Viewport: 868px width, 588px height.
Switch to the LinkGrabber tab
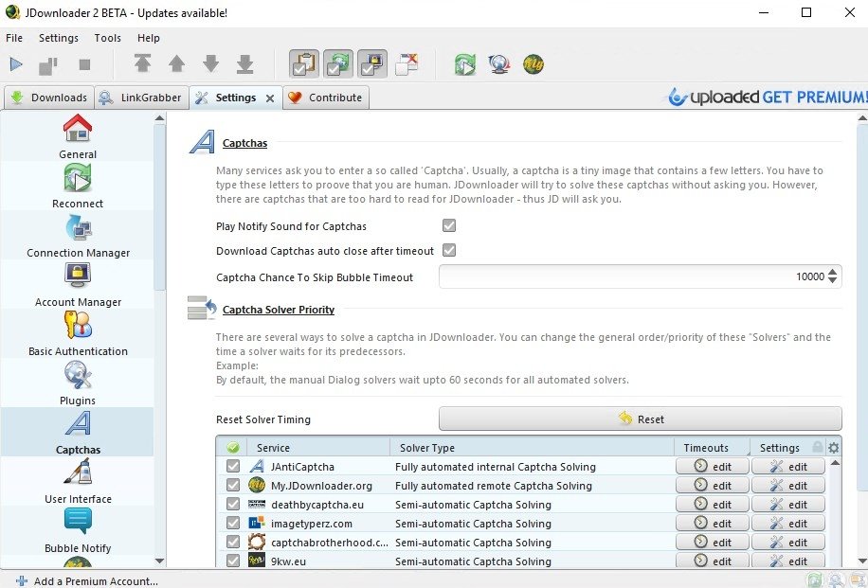click(142, 97)
